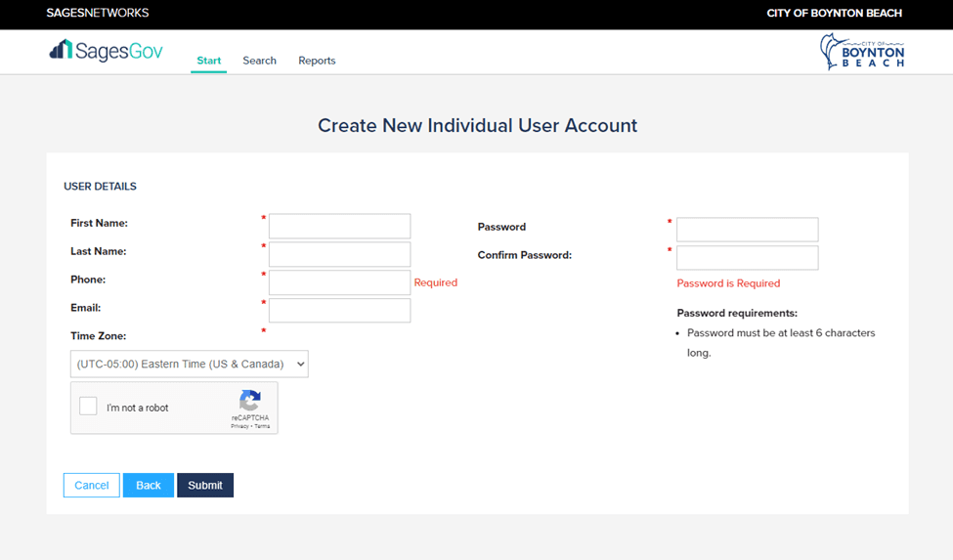Click the City of Boynton Beach logo

click(862, 52)
